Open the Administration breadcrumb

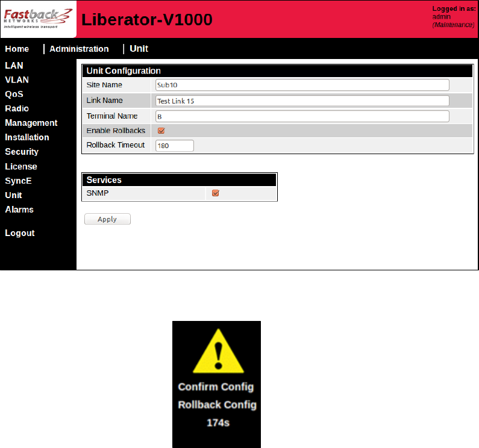click(79, 49)
